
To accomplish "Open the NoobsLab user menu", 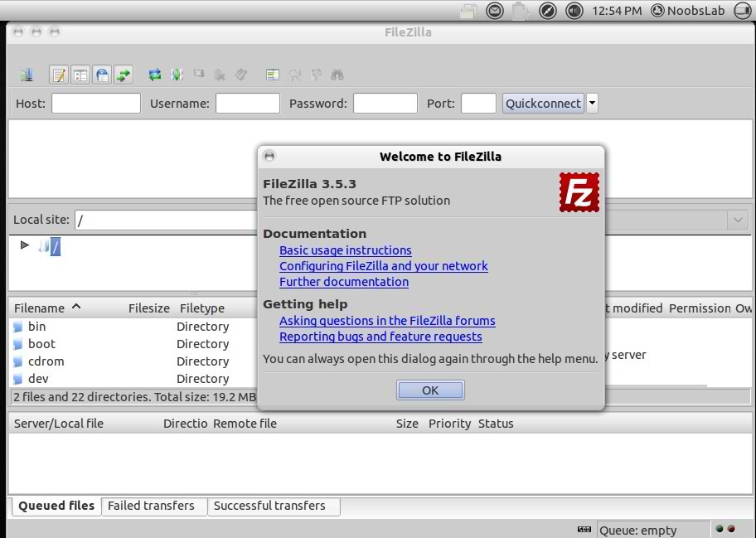I will (x=688, y=11).
